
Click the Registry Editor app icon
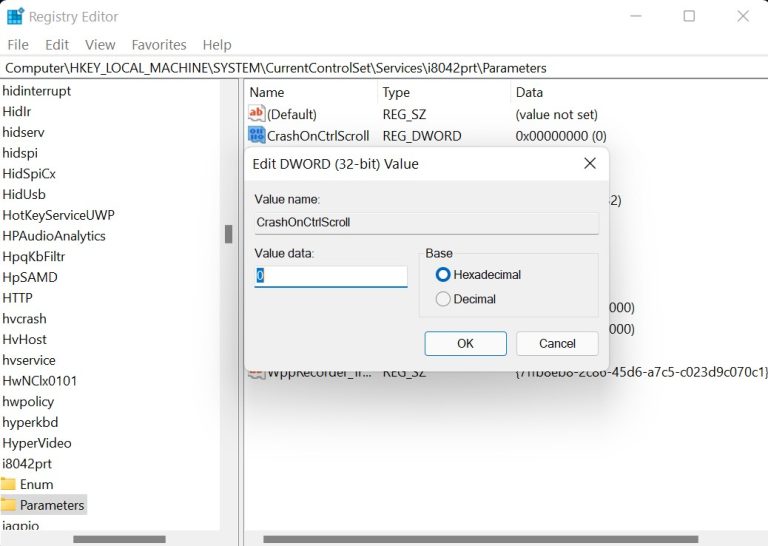point(15,16)
